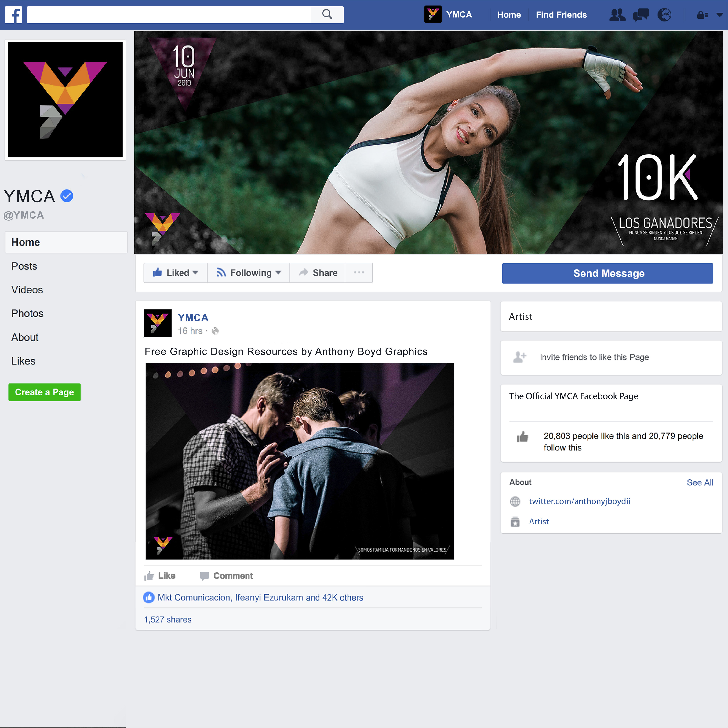Viewport: 728px width, 728px height.
Task: Expand account menu arrow in top bar
Action: click(x=719, y=15)
